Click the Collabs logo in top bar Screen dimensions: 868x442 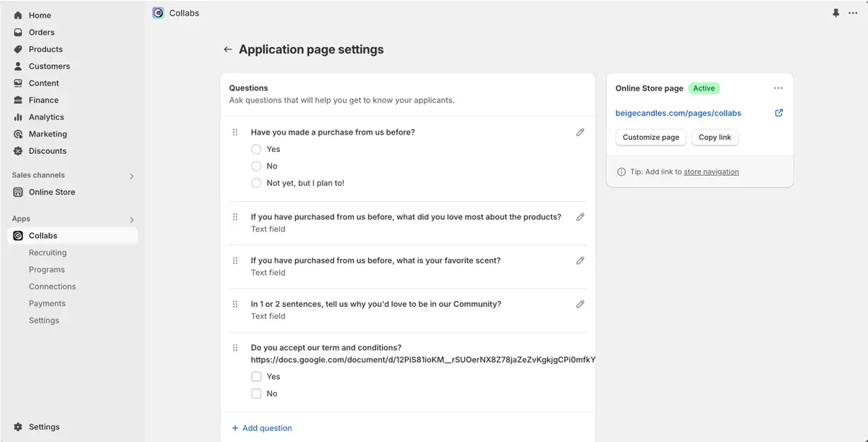tap(158, 13)
